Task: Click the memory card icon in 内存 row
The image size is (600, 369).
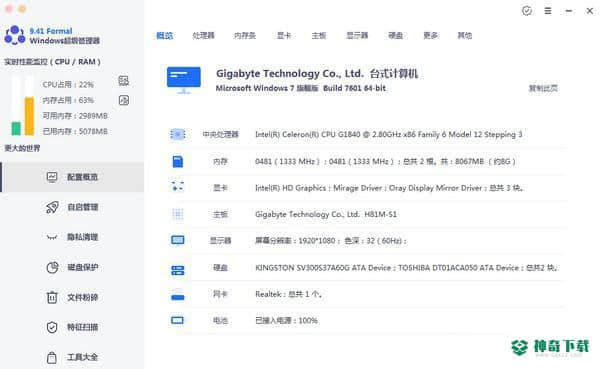Action: pos(178,161)
